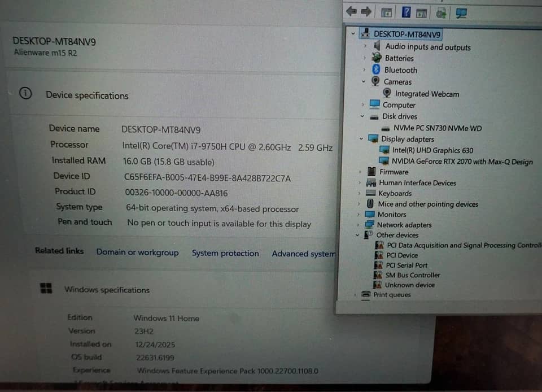The image size is (542, 392).
Task: Collapse the Disk drives node
Action: pos(362,116)
